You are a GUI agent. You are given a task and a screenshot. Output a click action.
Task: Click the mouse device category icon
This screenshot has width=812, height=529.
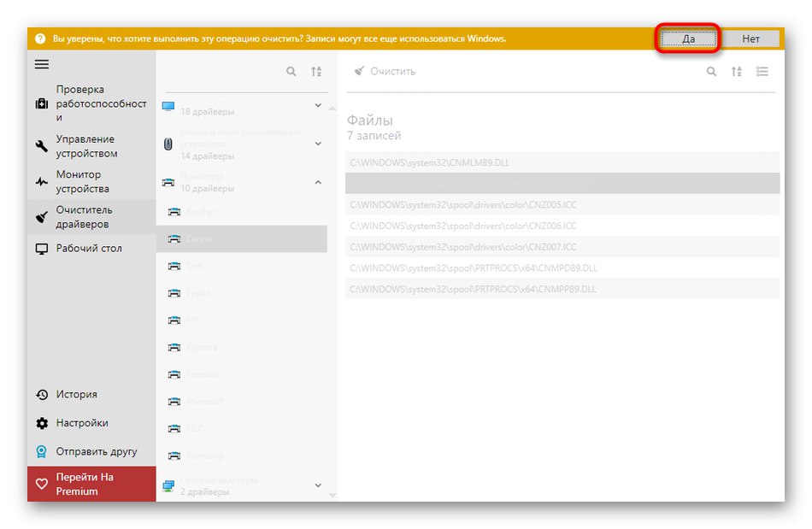(x=168, y=144)
